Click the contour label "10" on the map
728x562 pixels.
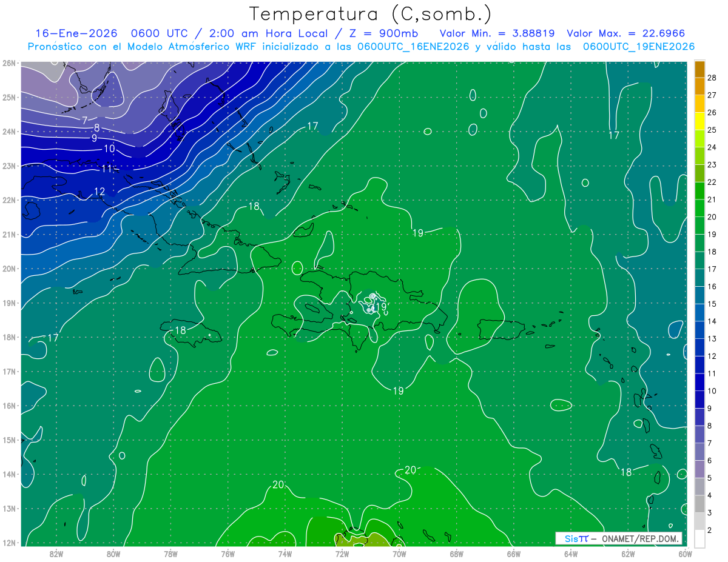[x=109, y=149]
